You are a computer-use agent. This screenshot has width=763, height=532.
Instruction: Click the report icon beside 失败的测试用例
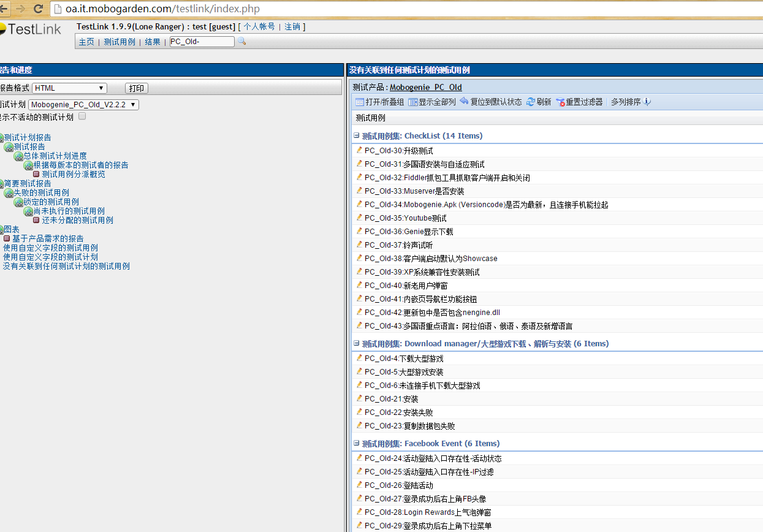pyautogui.click(x=9, y=193)
